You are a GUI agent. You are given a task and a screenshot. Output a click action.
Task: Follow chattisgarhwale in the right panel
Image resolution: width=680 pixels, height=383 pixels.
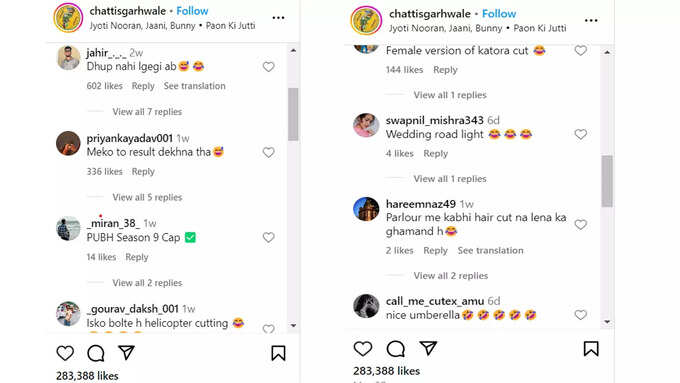[x=499, y=14]
